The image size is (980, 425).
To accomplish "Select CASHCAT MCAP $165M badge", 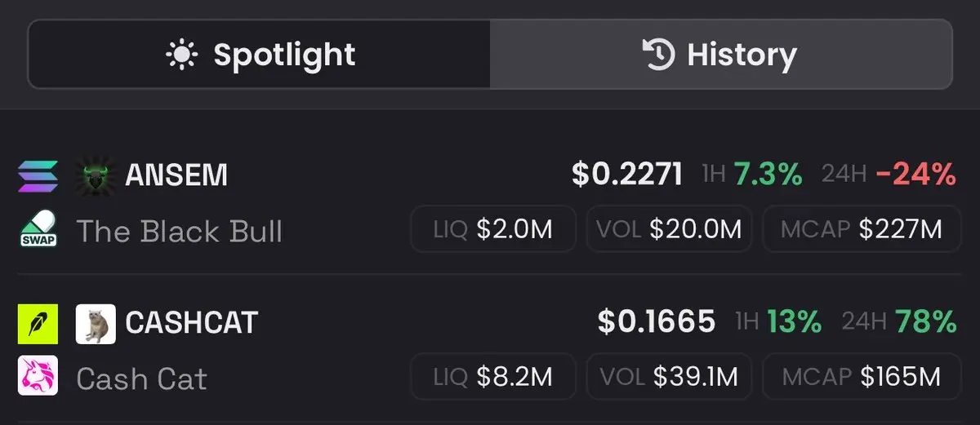I will [x=862, y=377].
